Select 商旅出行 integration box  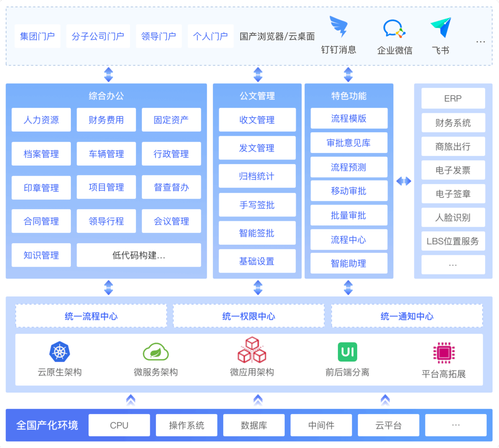[453, 147]
